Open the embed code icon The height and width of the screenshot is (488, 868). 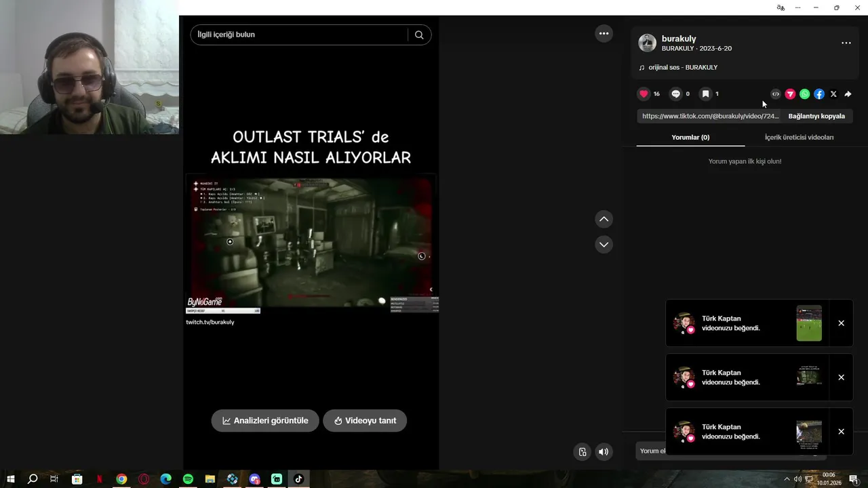(x=776, y=94)
